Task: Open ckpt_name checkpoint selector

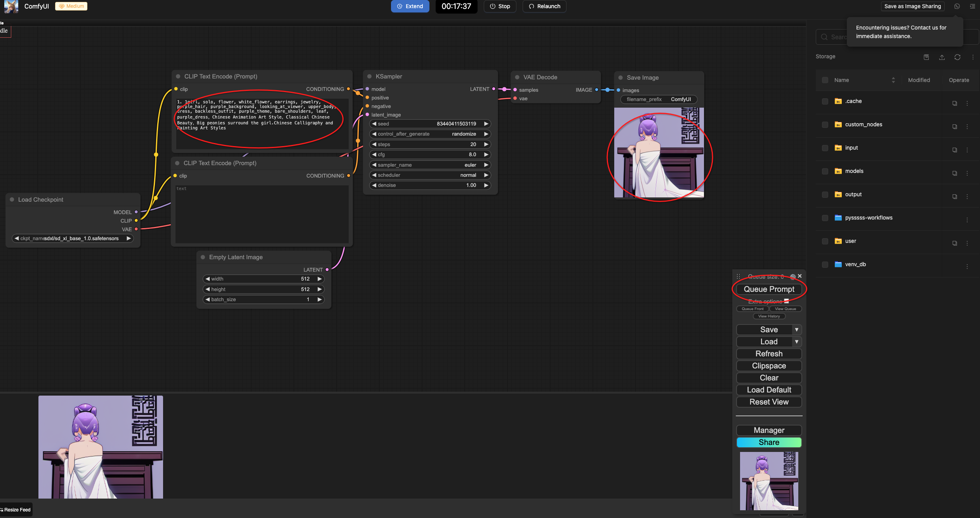Action: (x=73, y=238)
